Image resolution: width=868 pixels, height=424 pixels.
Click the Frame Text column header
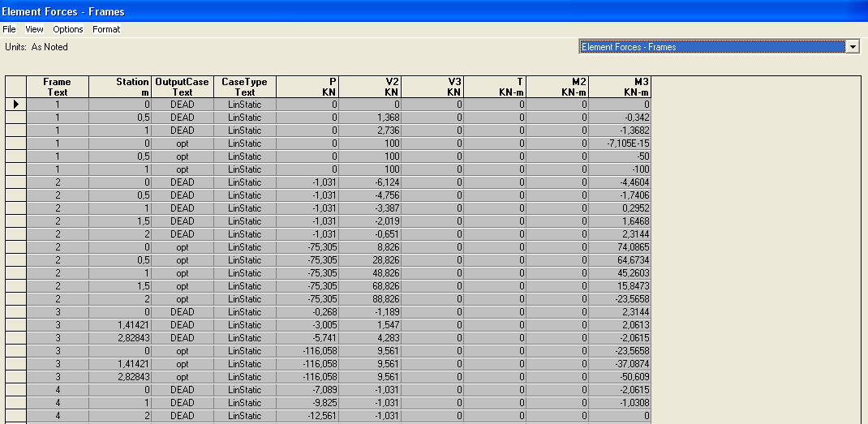58,87
